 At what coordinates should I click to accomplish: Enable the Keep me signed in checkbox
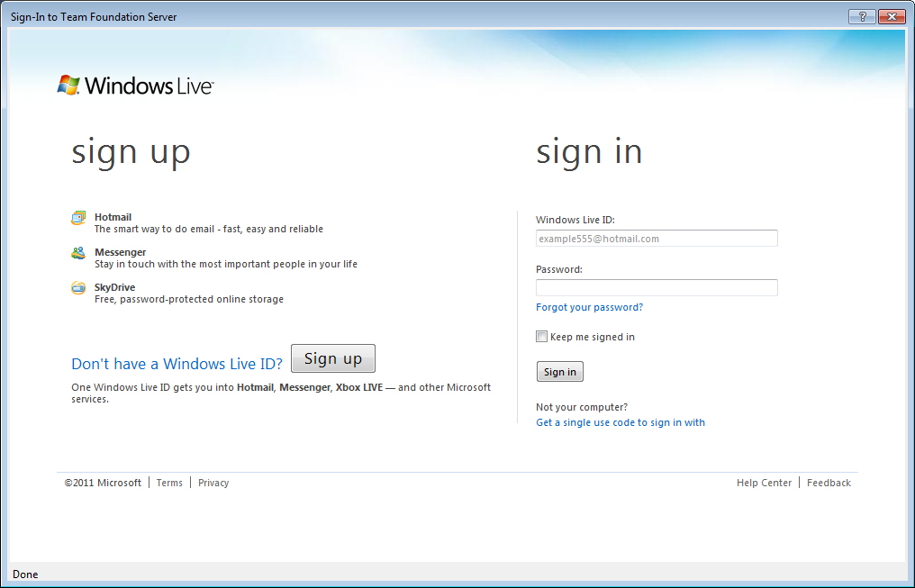[x=541, y=337]
